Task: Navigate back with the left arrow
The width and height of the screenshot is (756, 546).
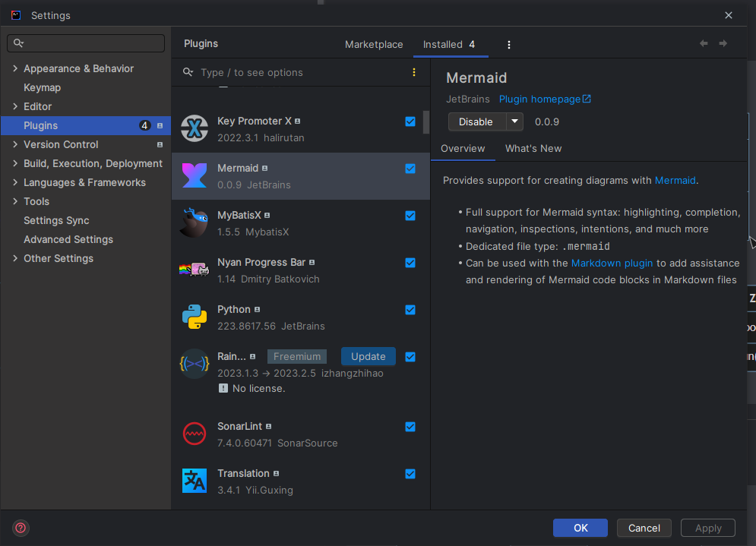Action: coord(704,43)
